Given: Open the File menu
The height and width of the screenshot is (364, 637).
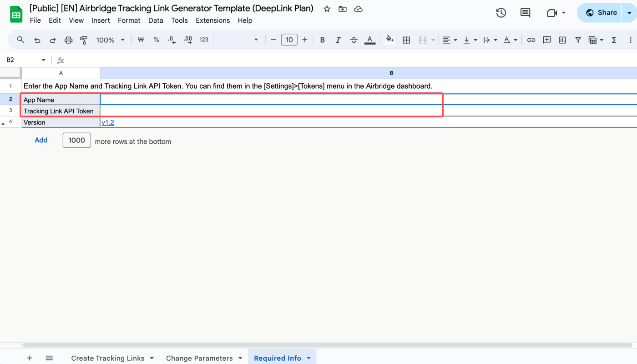Looking at the screenshot, I should 35,20.
